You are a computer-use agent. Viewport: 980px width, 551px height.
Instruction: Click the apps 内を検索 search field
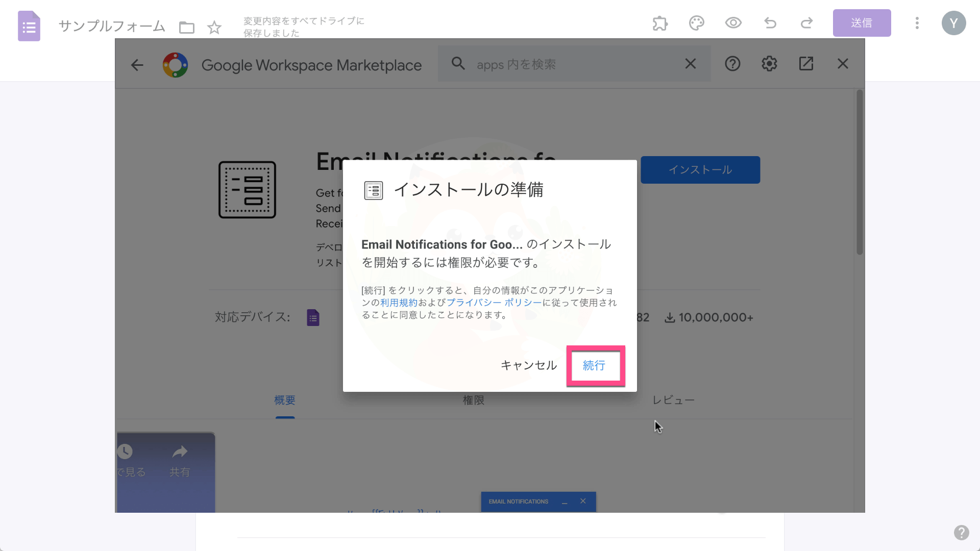[x=574, y=64]
